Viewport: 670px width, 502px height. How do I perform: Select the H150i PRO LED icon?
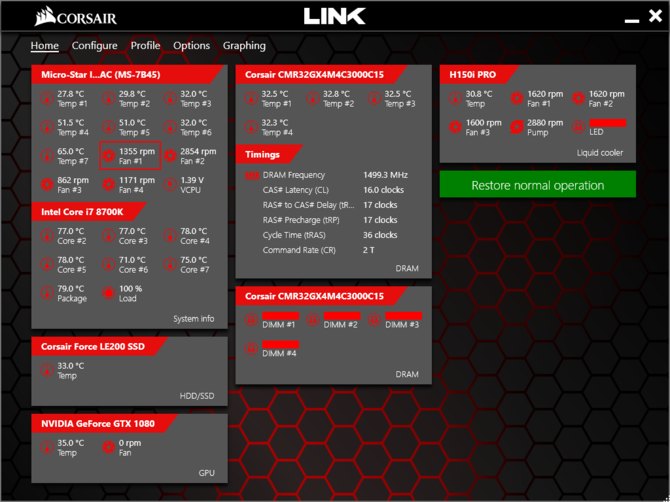[579, 127]
